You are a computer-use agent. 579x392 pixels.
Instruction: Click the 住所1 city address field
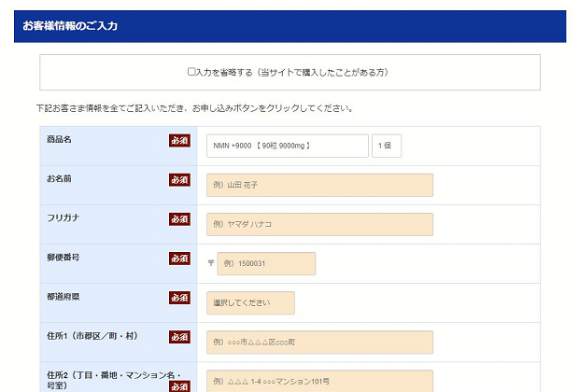(x=319, y=343)
